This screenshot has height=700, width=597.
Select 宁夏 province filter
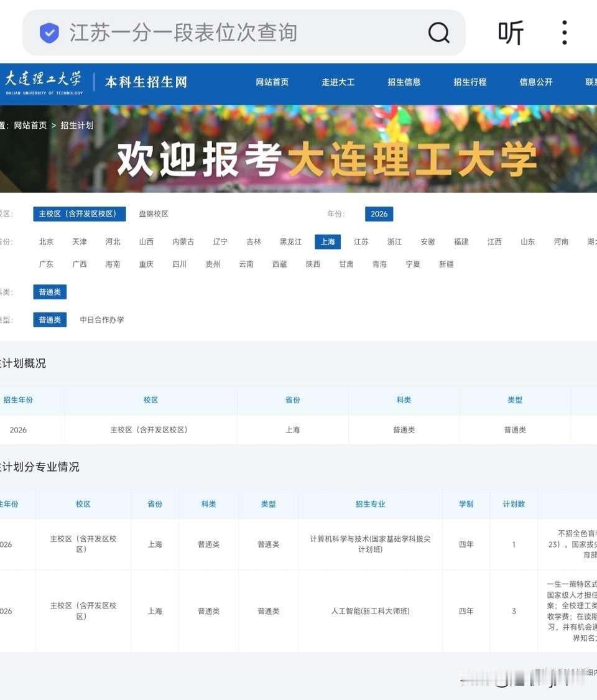pos(413,264)
